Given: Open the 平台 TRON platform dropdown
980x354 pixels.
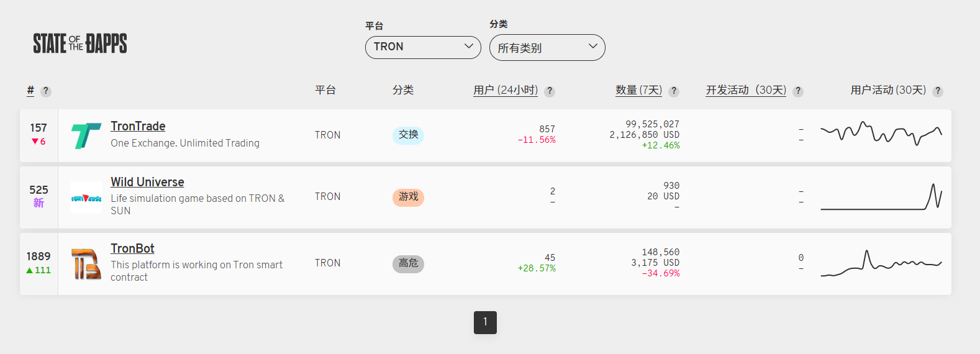Looking at the screenshot, I should [x=423, y=47].
